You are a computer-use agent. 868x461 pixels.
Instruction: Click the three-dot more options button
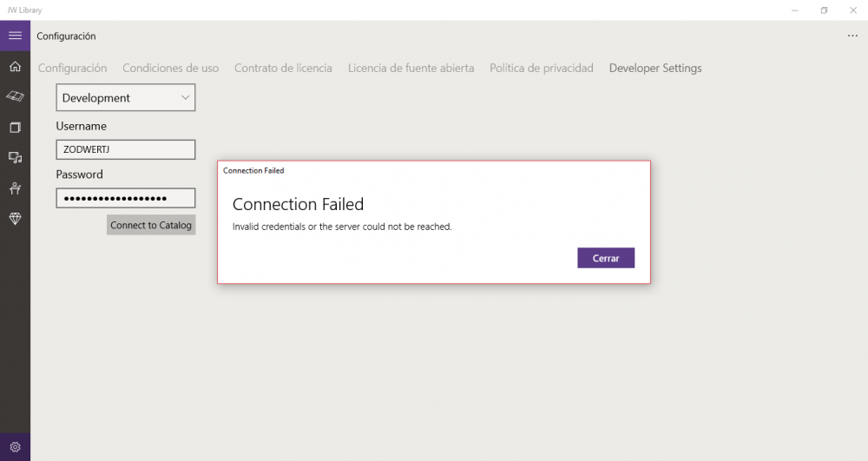(852, 36)
